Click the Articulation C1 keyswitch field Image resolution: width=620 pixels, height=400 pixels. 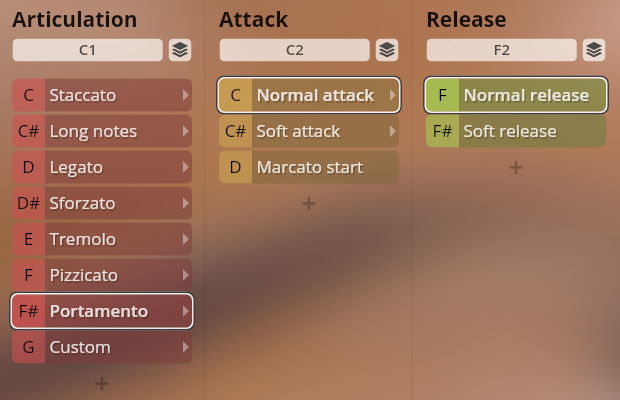click(87, 50)
